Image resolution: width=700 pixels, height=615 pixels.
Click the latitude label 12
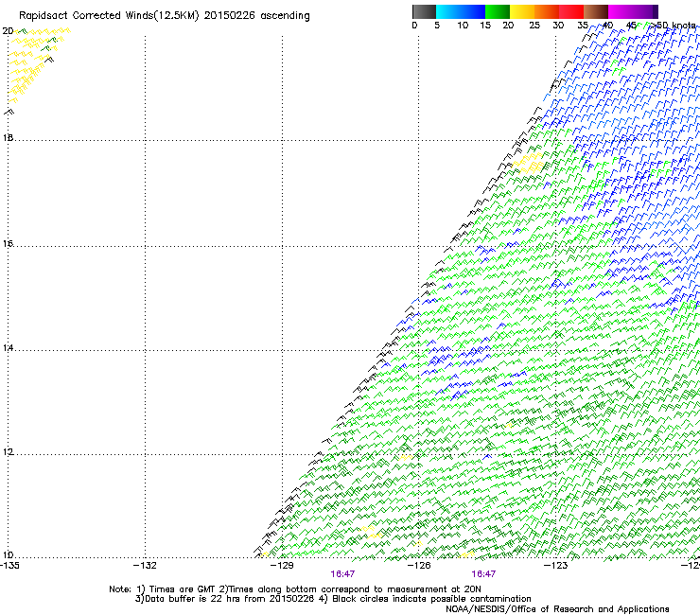(x=8, y=452)
